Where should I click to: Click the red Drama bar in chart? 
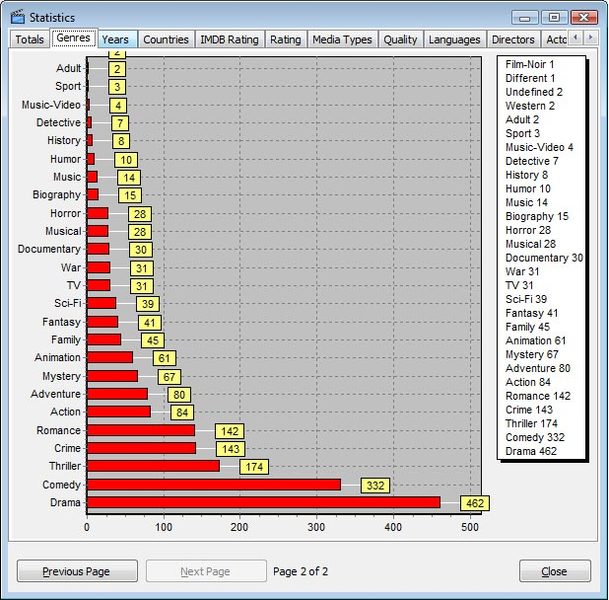(263, 502)
